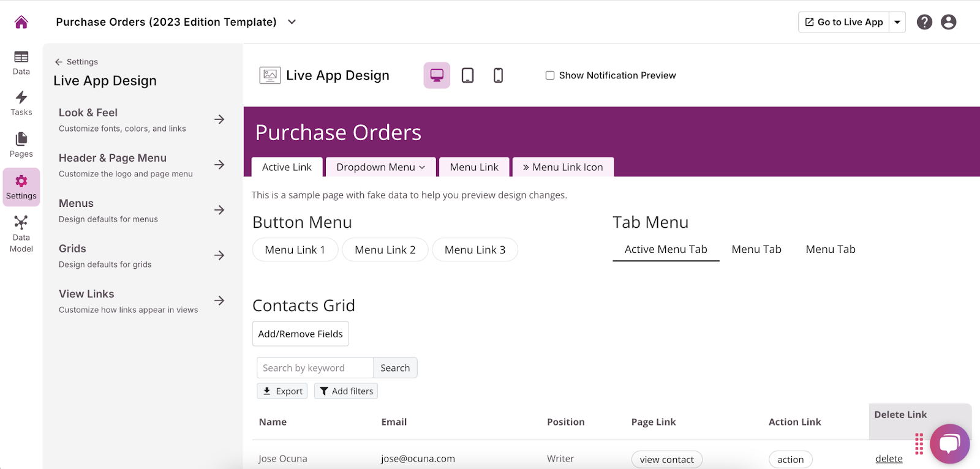Open the help question mark icon

tap(924, 22)
